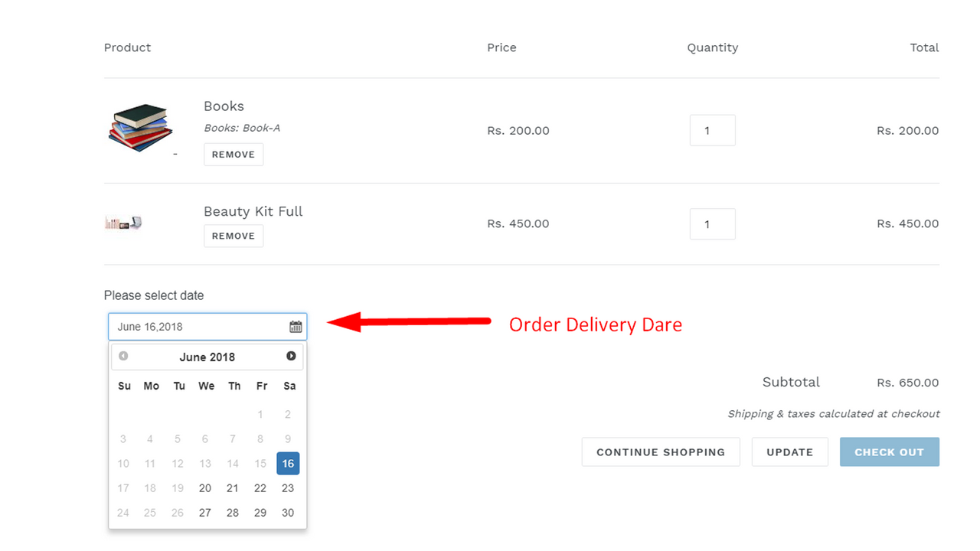Screen dimensions: 980x551
Task: Click the Books product thumbnail
Action: pyautogui.click(x=140, y=128)
